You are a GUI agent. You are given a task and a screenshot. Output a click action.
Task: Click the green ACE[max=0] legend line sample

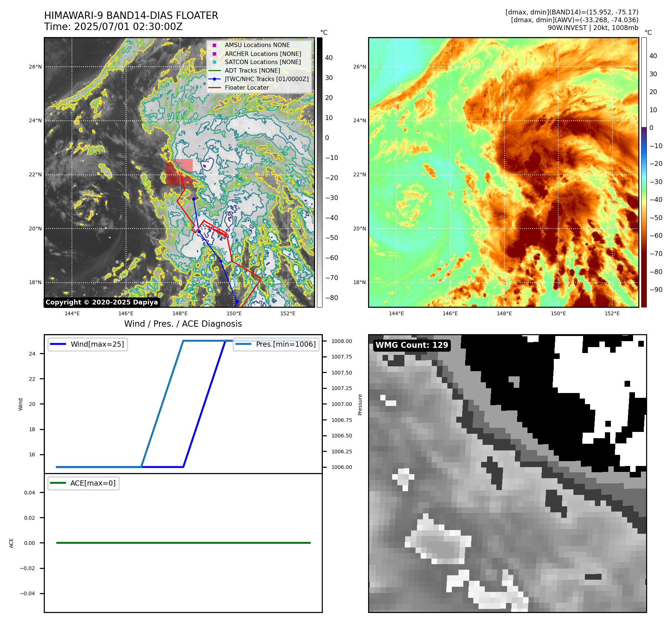point(58,483)
